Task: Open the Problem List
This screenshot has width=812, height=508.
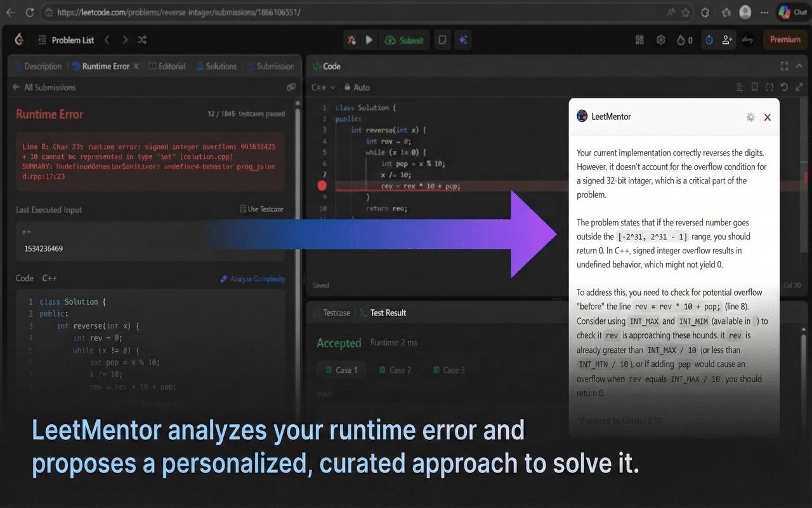Action: (66, 40)
